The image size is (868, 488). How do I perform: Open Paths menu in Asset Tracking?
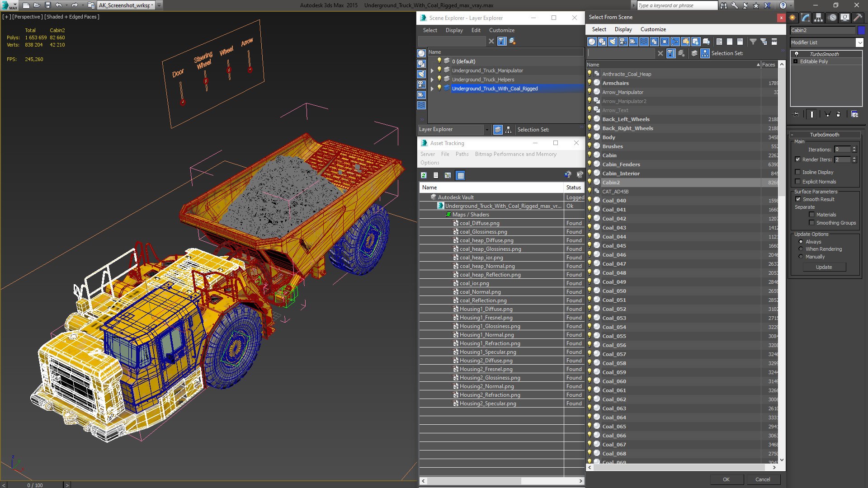point(462,154)
